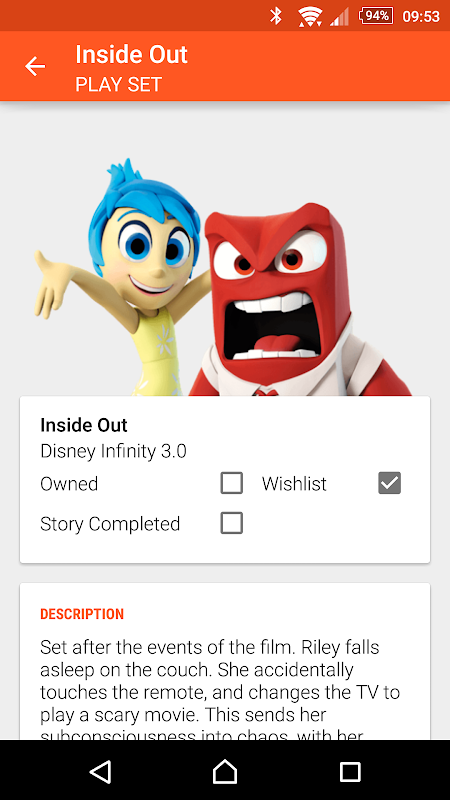Mark Story Completed checkbox
This screenshot has width=450, height=800.
pos(231,523)
